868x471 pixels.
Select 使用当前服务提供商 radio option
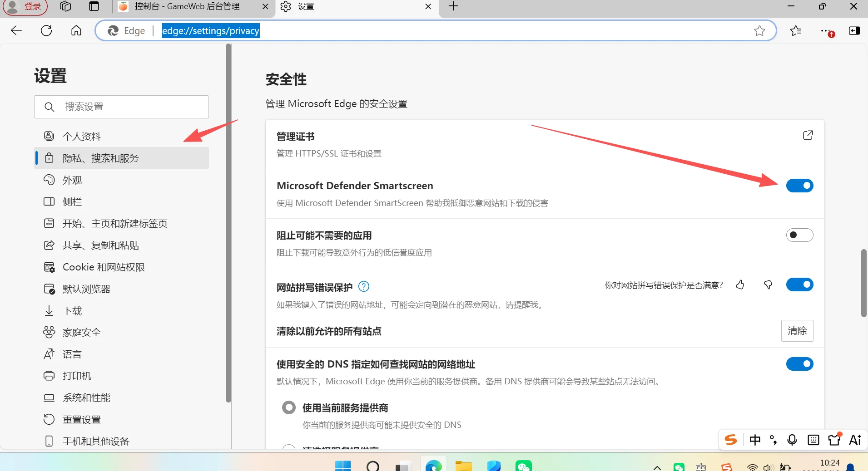pyautogui.click(x=289, y=407)
